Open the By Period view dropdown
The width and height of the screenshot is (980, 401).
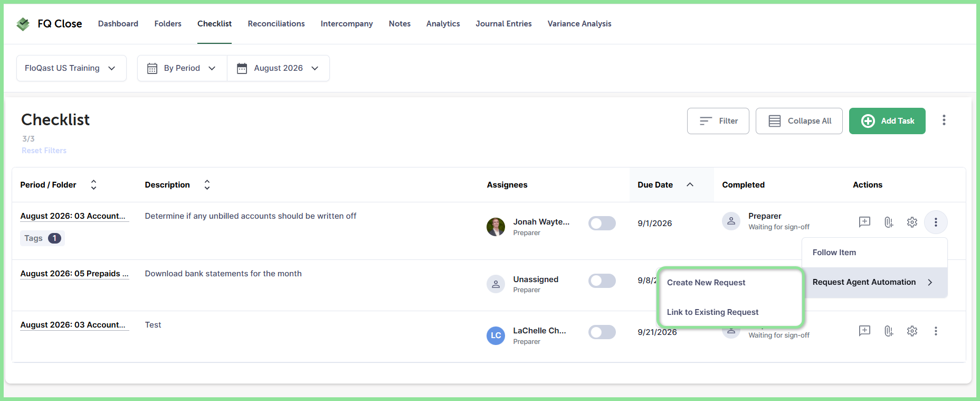(182, 68)
